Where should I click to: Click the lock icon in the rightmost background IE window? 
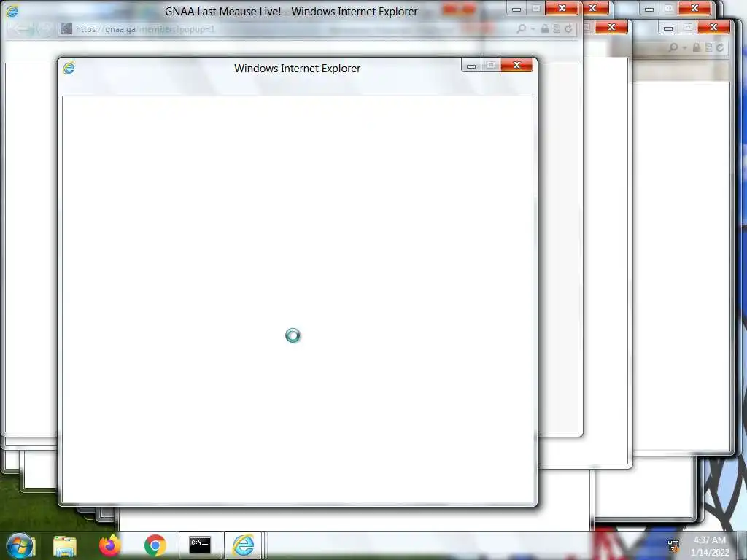(x=697, y=47)
